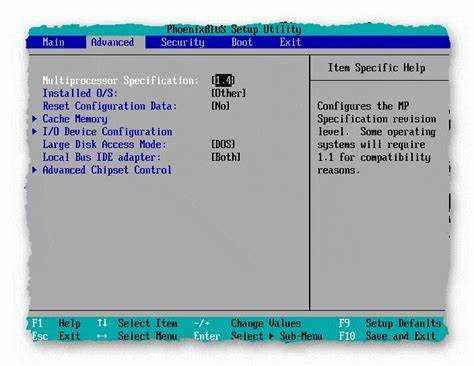Viewport: 474px width, 366px height.
Task: Click F1 Help in footer
Action: pos(56,323)
